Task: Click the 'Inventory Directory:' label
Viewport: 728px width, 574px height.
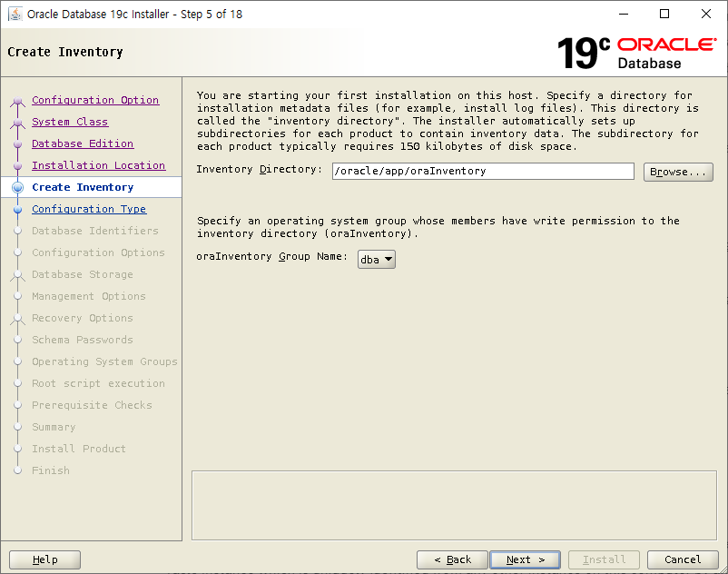Action: [x=259, y=169]
